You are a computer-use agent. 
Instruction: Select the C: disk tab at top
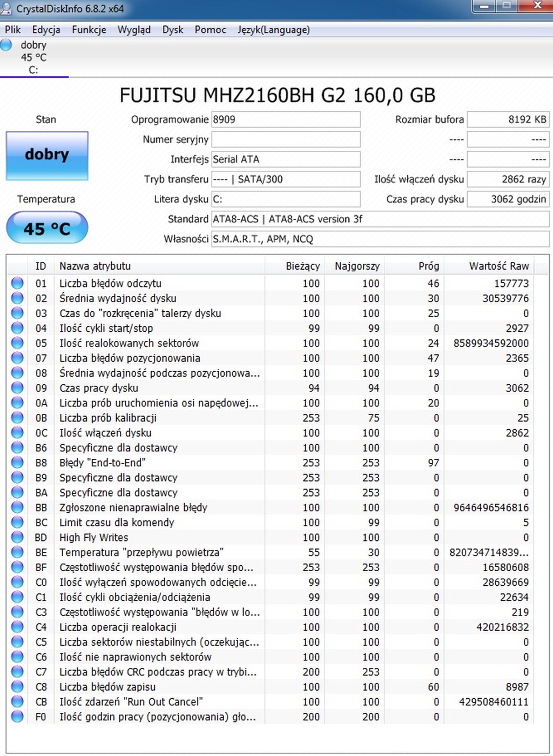pyautogui.click(x=34, y=57)
